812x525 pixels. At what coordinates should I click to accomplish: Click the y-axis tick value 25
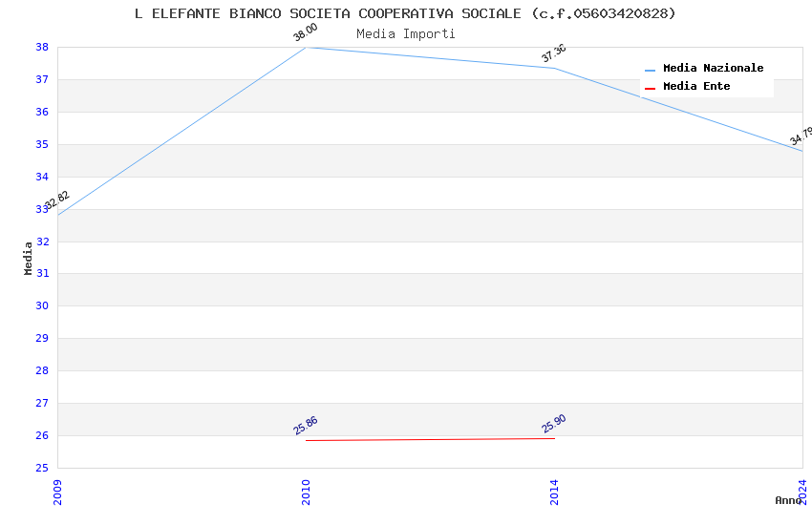42,468
